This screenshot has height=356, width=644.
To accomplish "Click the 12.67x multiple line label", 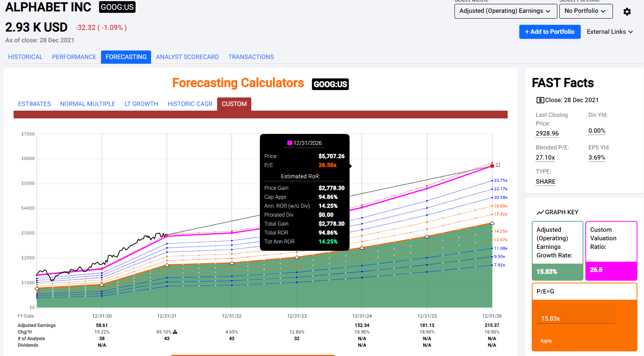I will point(501,240).
